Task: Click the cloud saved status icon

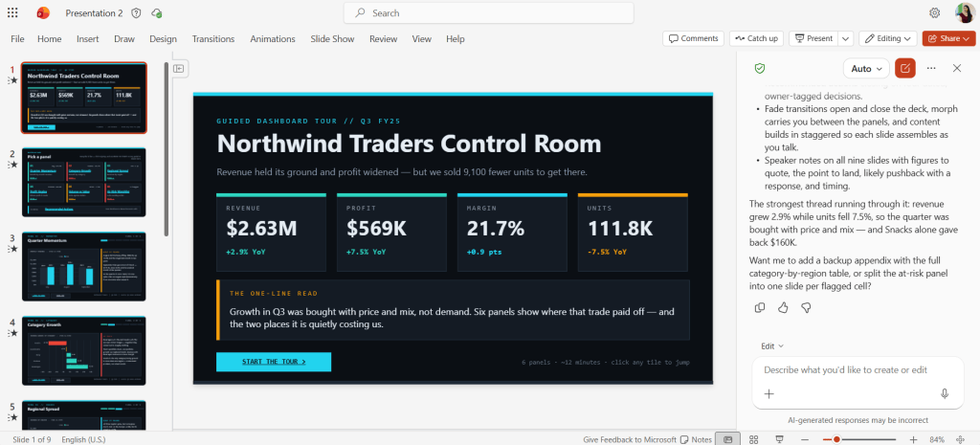Action: point(156,13)
